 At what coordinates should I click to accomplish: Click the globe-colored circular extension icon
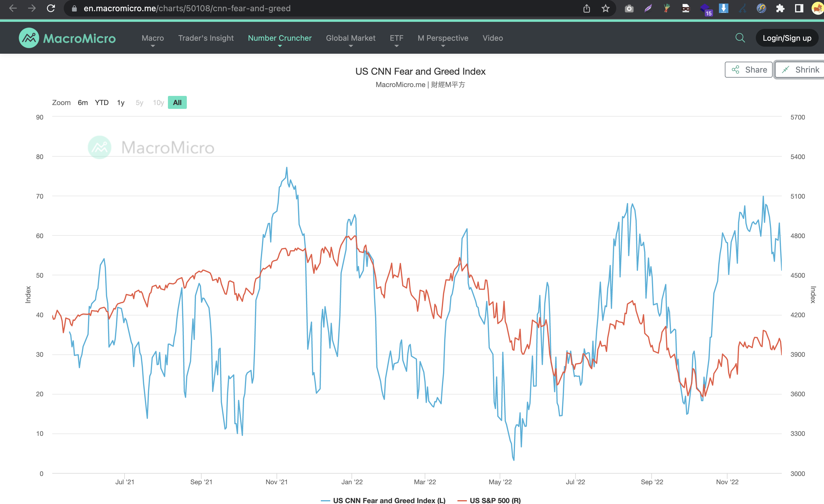761,8
